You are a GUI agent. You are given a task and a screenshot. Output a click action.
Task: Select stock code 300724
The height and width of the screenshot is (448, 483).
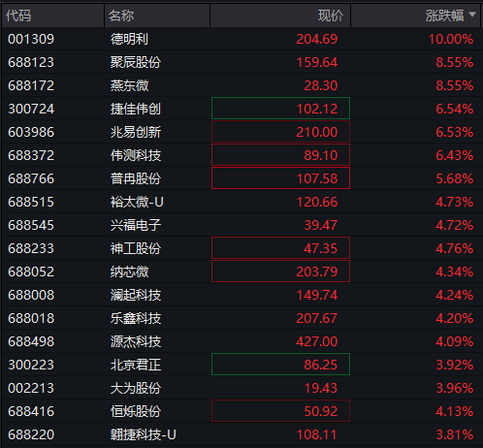click(31, 109)
